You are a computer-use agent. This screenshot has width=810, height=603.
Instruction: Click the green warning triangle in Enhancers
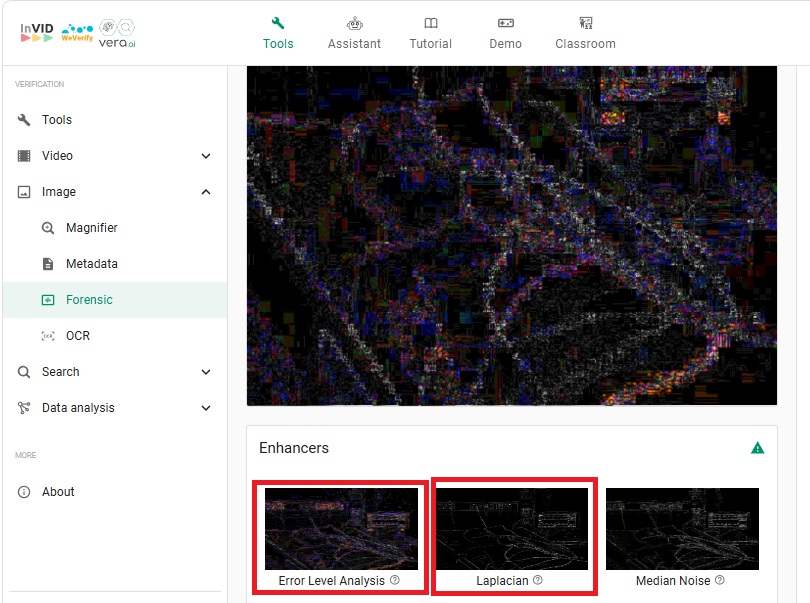tap(758, 448)
